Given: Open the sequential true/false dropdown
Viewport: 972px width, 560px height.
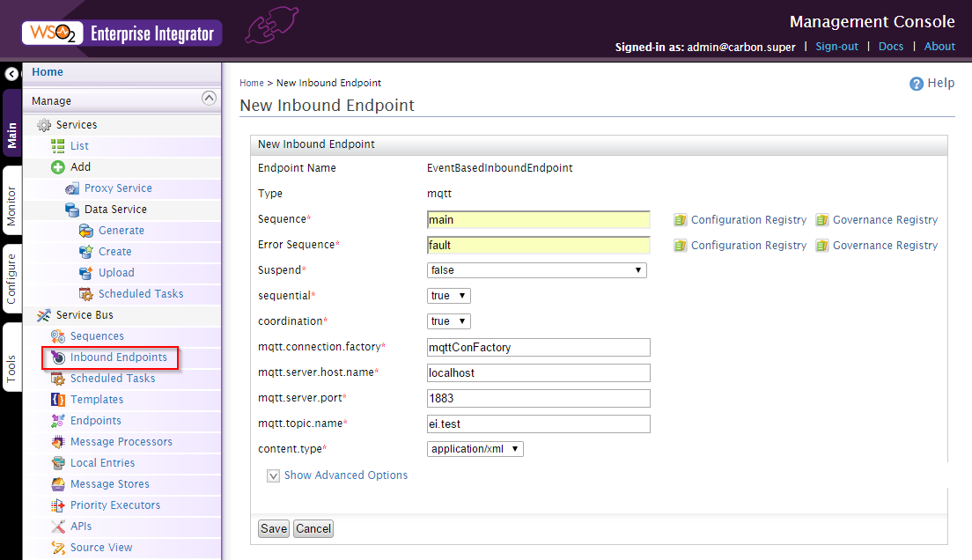Looking at the screenshot, I should click(x=449, y=296).
